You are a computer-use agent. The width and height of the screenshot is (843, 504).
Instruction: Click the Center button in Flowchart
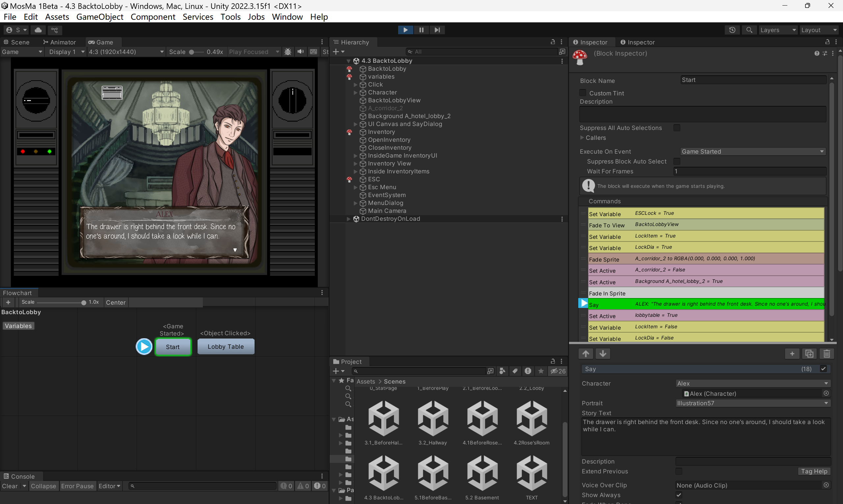click(x=116, y=302)
